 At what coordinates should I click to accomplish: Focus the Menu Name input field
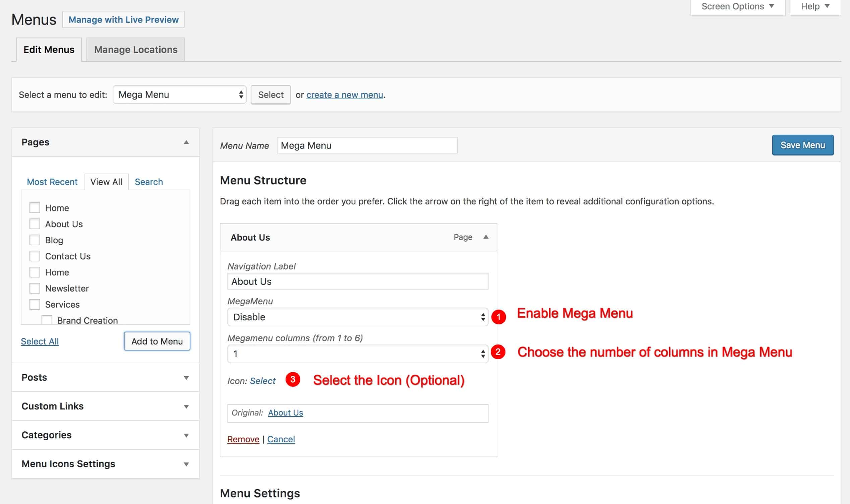pos(367,145)
